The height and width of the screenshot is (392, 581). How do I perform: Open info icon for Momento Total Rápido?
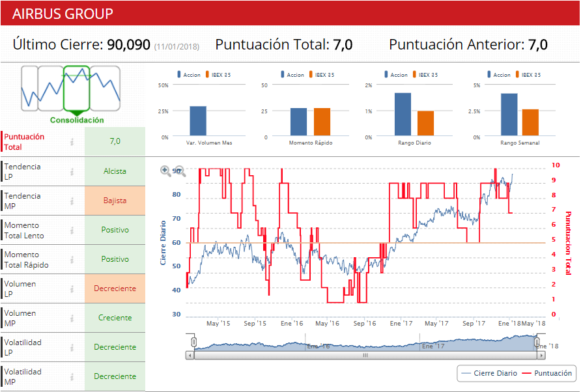pyautogui.click(x=72, y=259)
